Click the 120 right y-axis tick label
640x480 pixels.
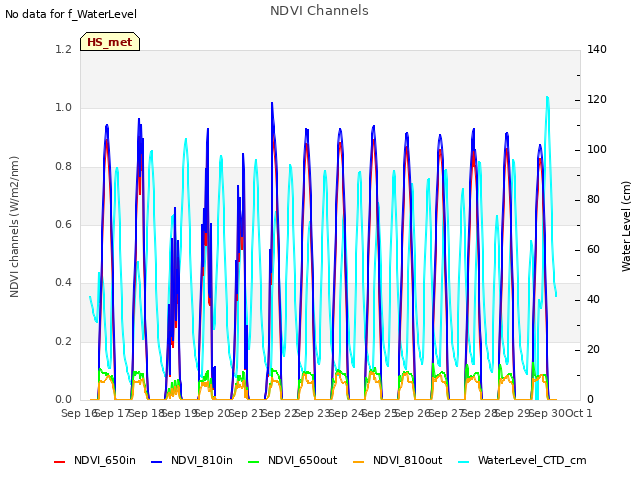[597, 100]
